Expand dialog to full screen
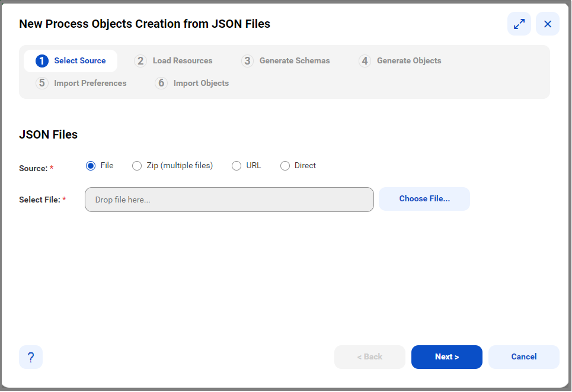 tap(519, 24)
